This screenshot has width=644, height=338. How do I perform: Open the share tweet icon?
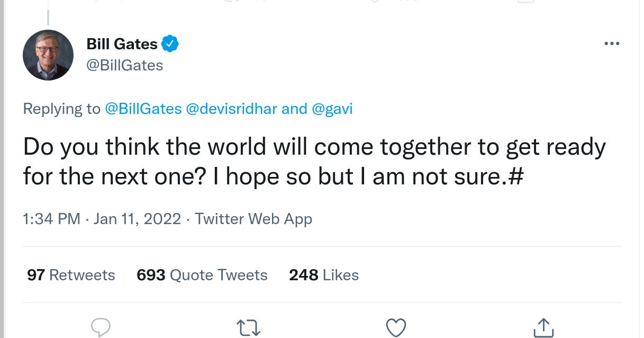click(543, 327)
